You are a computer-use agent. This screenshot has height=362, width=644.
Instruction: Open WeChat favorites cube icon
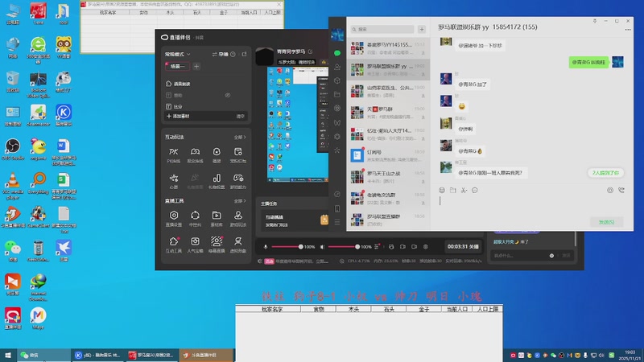pyautogui.click(x=337, y=80)
